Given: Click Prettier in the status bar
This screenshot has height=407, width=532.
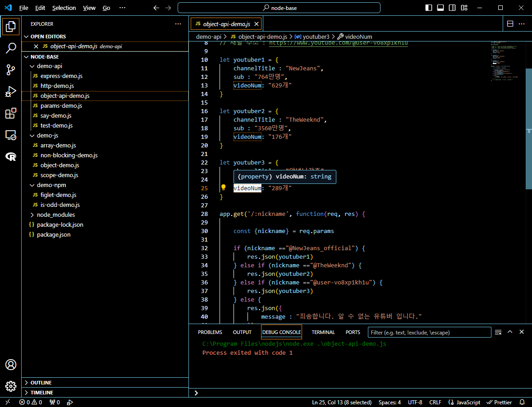Looking at the screenshot, I should pyautogui.click(x=499, y=402).
